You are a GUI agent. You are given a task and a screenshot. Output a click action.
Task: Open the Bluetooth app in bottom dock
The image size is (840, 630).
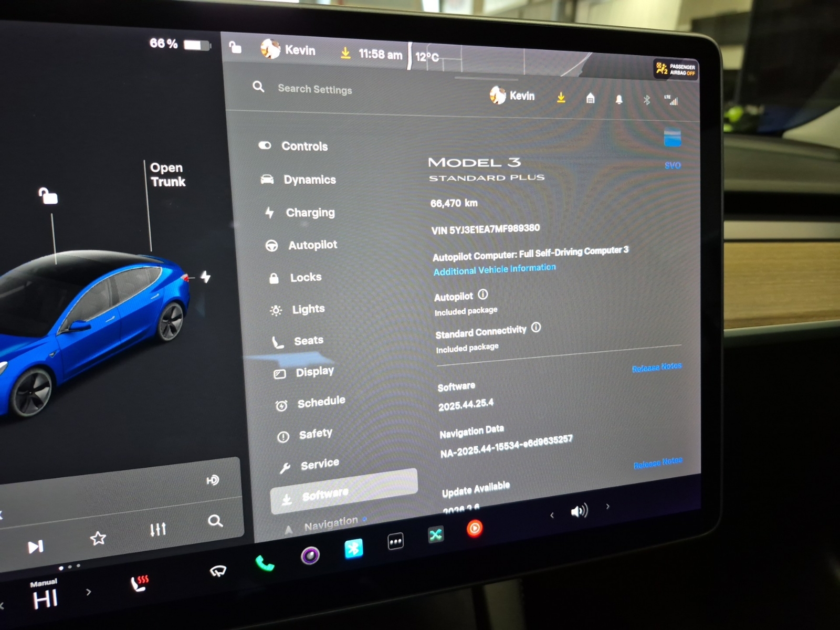[353, 549]
